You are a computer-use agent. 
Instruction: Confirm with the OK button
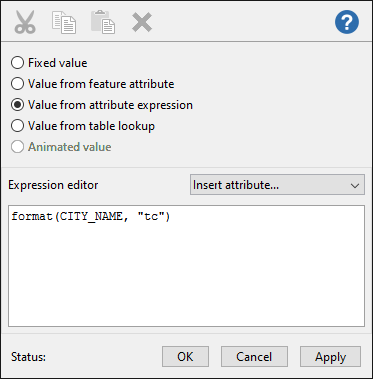(185, 357)
